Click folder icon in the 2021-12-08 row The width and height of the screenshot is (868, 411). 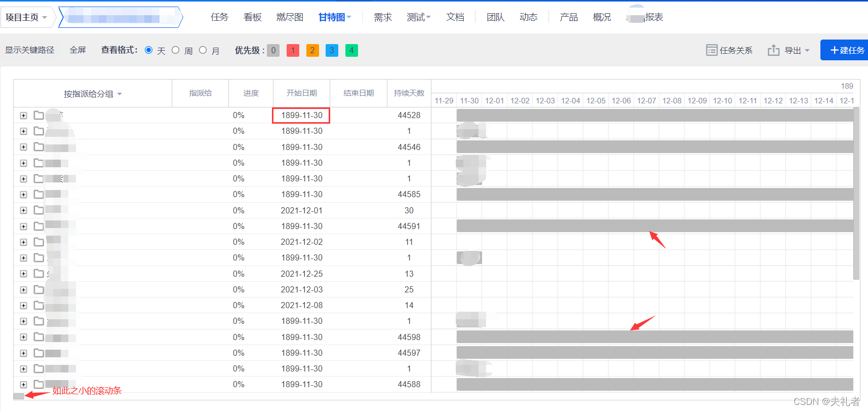[x=39, y=305]
